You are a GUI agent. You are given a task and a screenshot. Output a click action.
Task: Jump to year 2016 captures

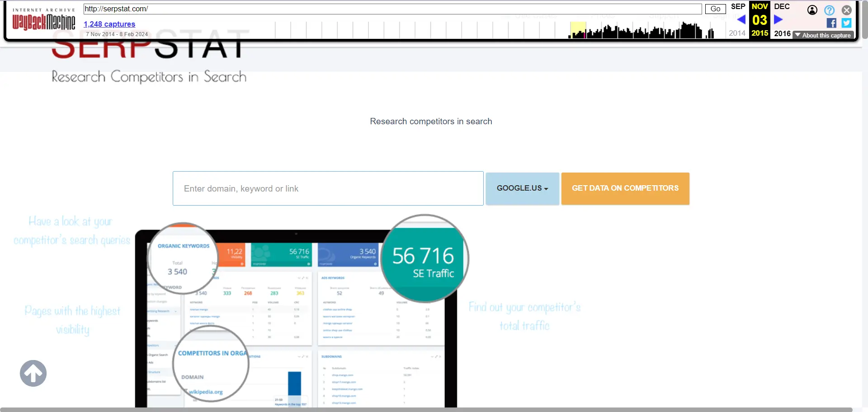click(x=782, y=33)
